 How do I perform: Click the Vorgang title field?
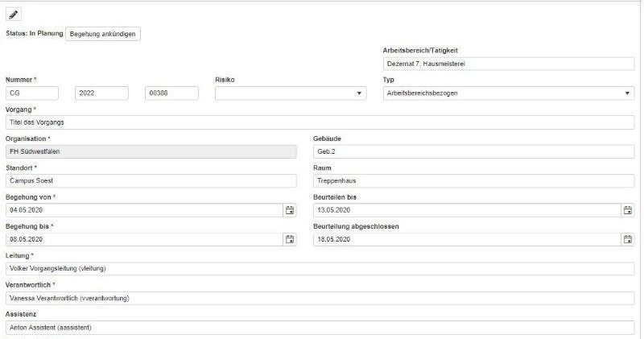(320, 122)
